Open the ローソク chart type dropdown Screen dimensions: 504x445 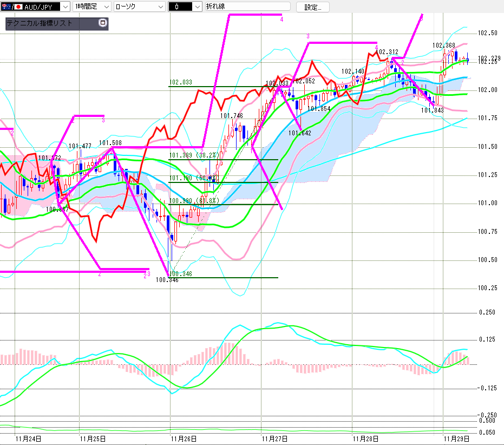point(160,7)
